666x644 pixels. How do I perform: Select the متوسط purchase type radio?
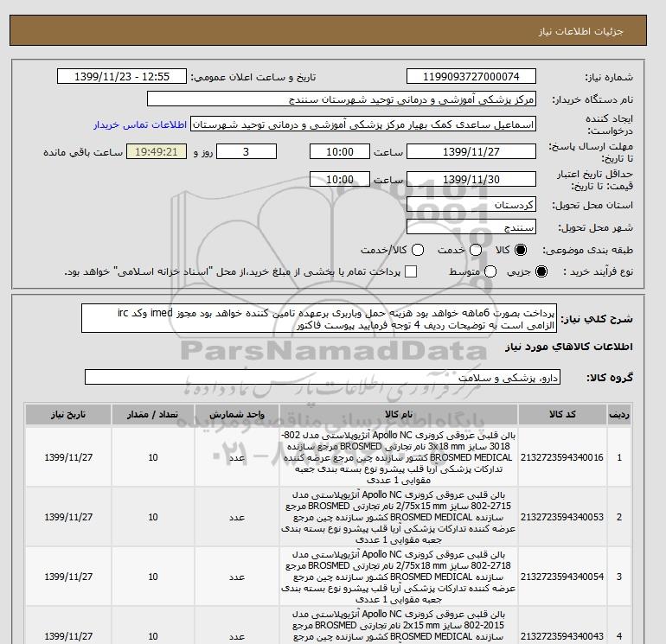point(490,271)
